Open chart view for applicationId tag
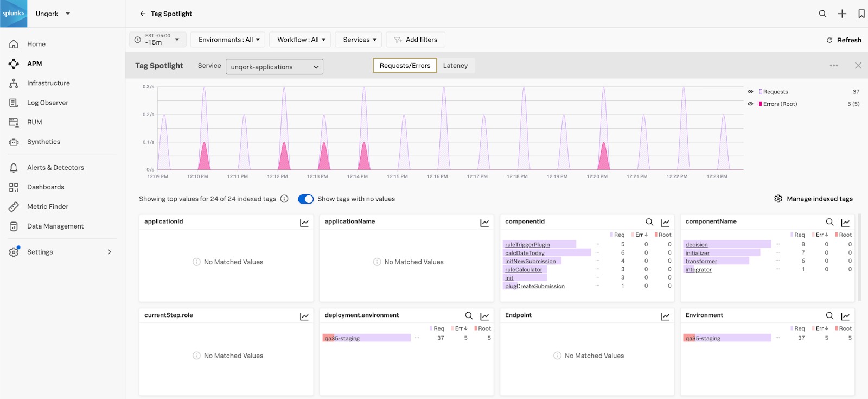The width and height of the screenshot is (868, 399). coord(304,223)
